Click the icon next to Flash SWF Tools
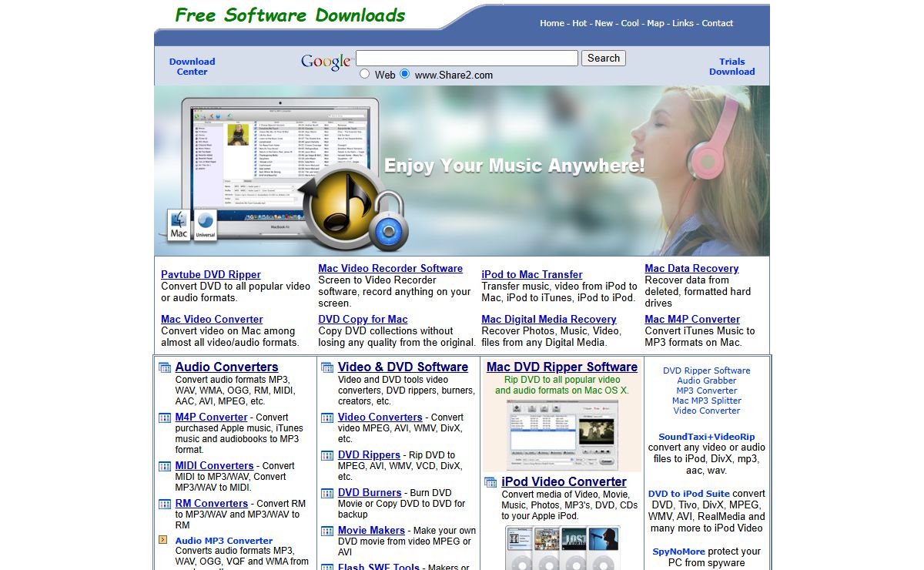This screenshot has height=570, width=924. click(327, 567)
